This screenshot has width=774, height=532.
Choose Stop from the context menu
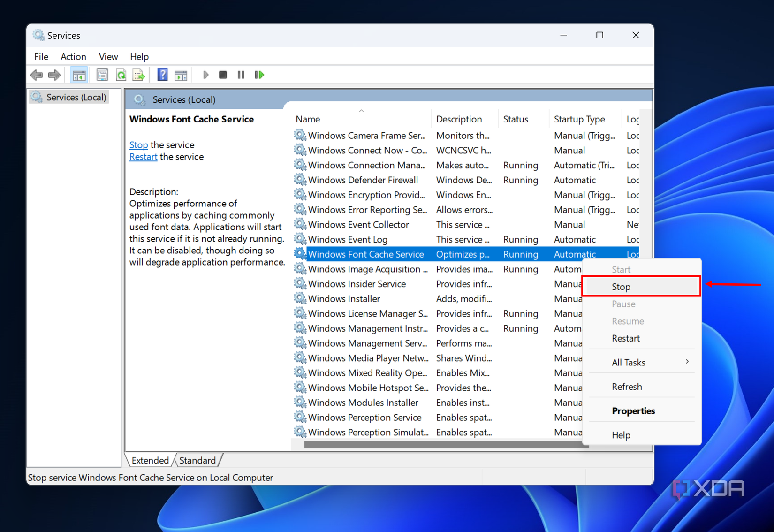click(x=642, y=287)
